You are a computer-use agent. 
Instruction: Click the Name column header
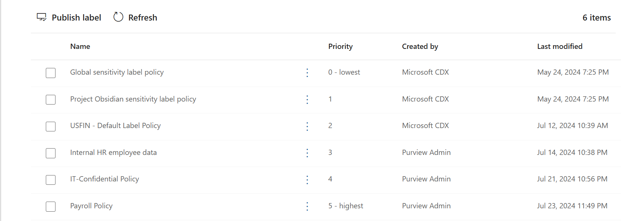(80, 46)
